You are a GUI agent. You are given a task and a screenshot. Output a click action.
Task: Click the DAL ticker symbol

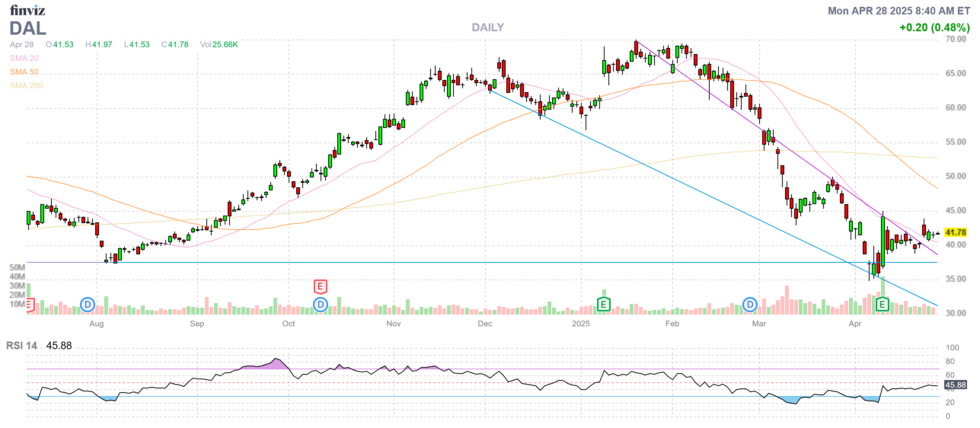[28, 29]
